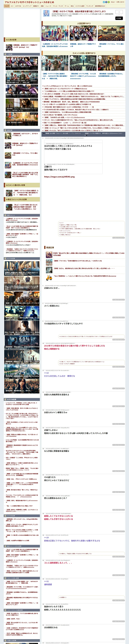This screenshot has width=129, height=644.
Task: Click このレスにコメント under comment 1
Action: click(118, 238)
